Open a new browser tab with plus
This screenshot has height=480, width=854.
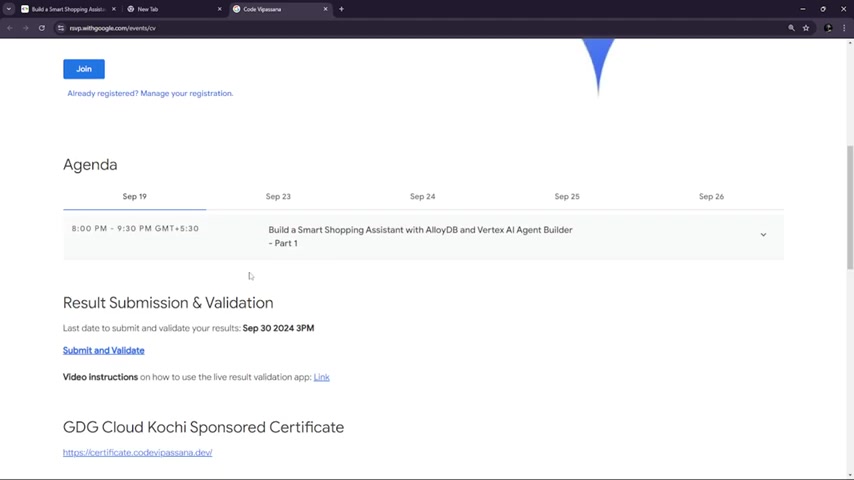(x=341, y=9)
